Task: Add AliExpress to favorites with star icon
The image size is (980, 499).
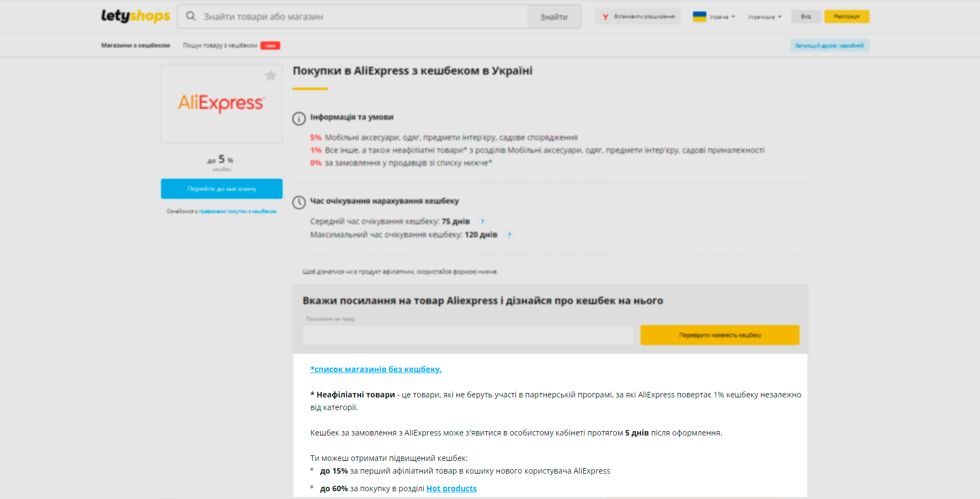Action: (270, 76)
